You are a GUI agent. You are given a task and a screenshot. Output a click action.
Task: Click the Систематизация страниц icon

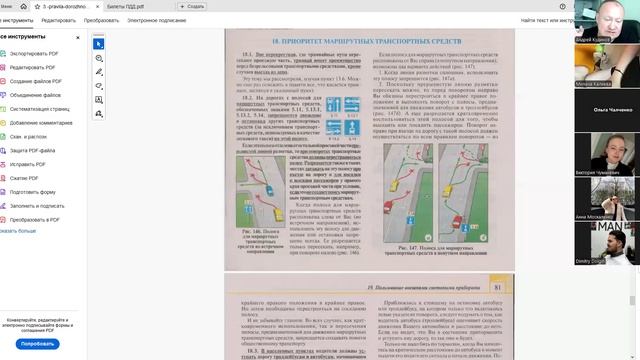point(3,109)
